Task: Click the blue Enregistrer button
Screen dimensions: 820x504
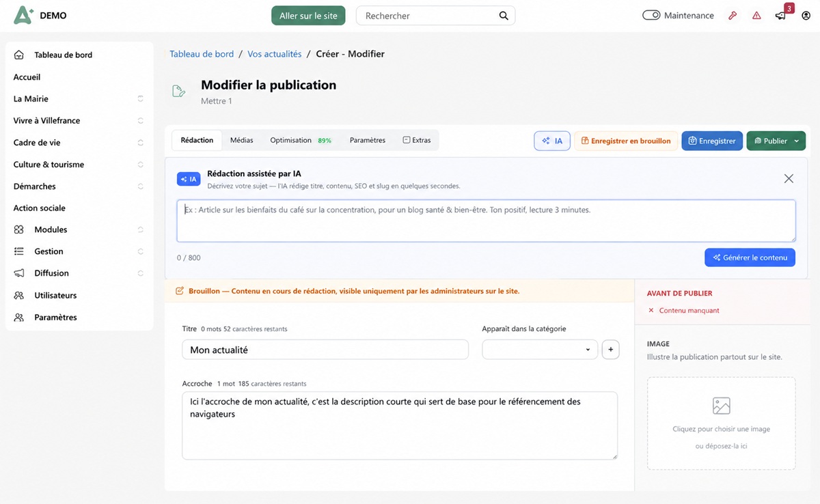Action: [712, 141]
